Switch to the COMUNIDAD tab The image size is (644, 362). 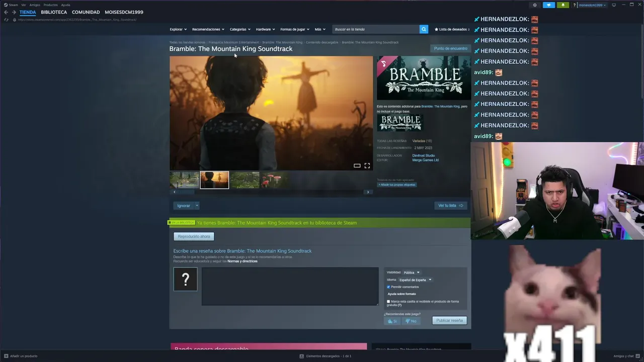click(86, 12)
